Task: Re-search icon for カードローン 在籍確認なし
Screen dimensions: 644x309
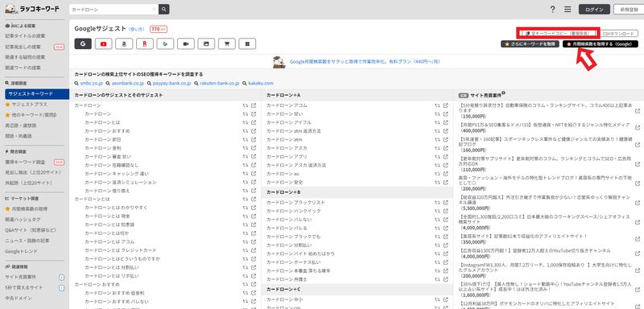Action: [246, 165]
